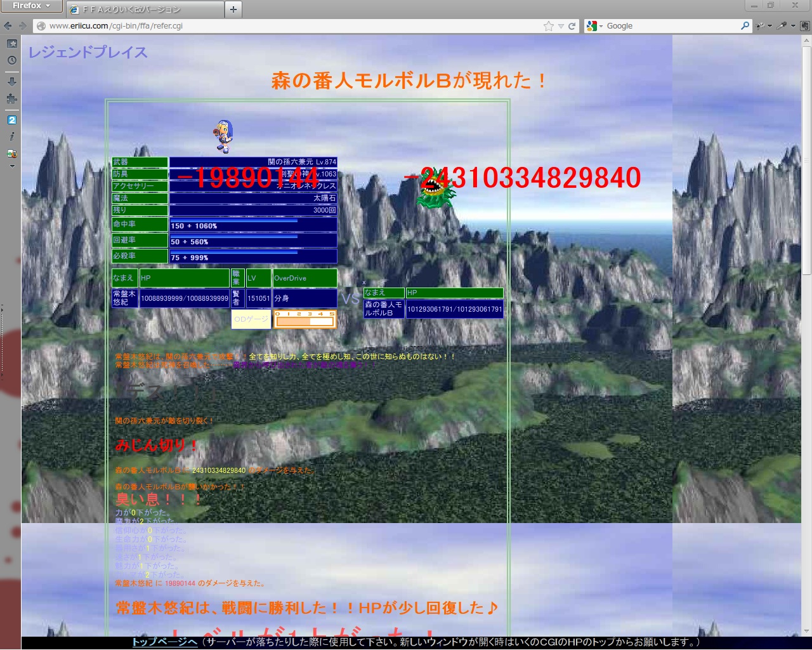The height and width of the screenshot is (650, 812).
Task: Go back with the back arrow button
Action: pyautogui.click(x=8, y=26)
